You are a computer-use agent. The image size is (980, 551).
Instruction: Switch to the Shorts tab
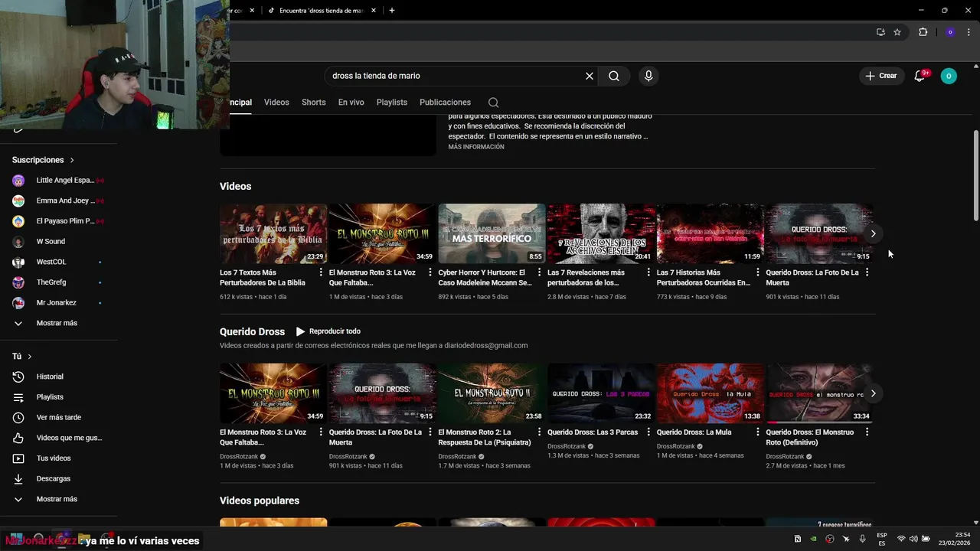coord(313,103)
